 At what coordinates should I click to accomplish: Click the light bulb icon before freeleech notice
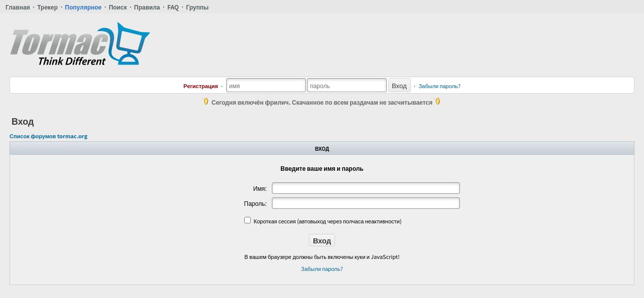coord(206,101)
